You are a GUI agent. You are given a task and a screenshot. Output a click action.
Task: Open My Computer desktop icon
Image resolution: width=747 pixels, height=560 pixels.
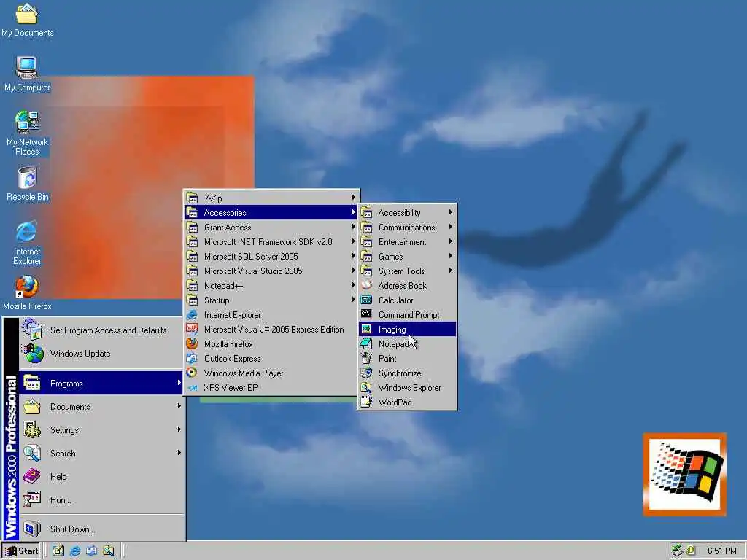pos(27,74)
